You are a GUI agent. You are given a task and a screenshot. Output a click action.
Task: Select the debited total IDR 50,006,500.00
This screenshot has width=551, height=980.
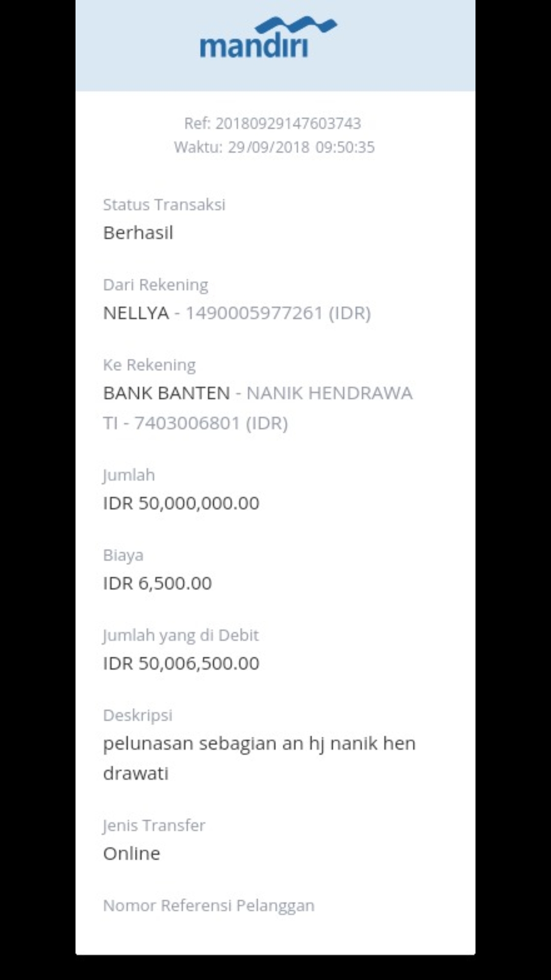[181, 664]
